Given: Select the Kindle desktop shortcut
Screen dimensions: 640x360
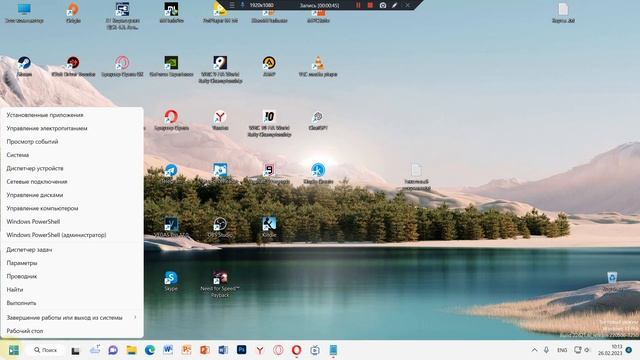Looking at the screenshot, I should coord(269,227).
